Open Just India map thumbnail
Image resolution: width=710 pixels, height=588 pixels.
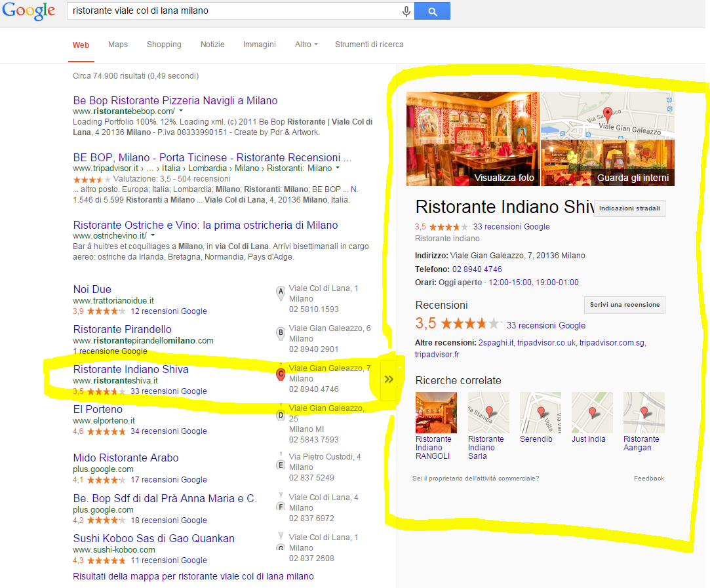pyautogui.click(x=592, y=412)
